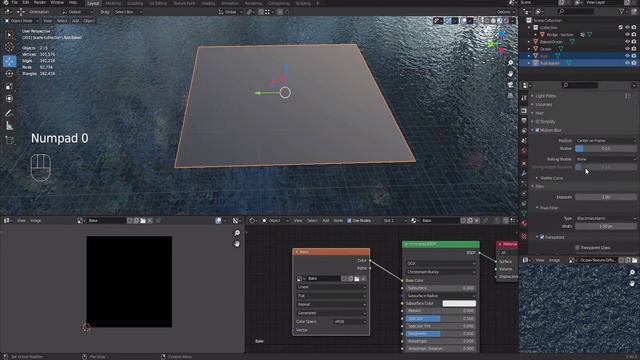Click the outliner filter funnel icon
Screen dimensions: 640x360
[x=622, y=11]
